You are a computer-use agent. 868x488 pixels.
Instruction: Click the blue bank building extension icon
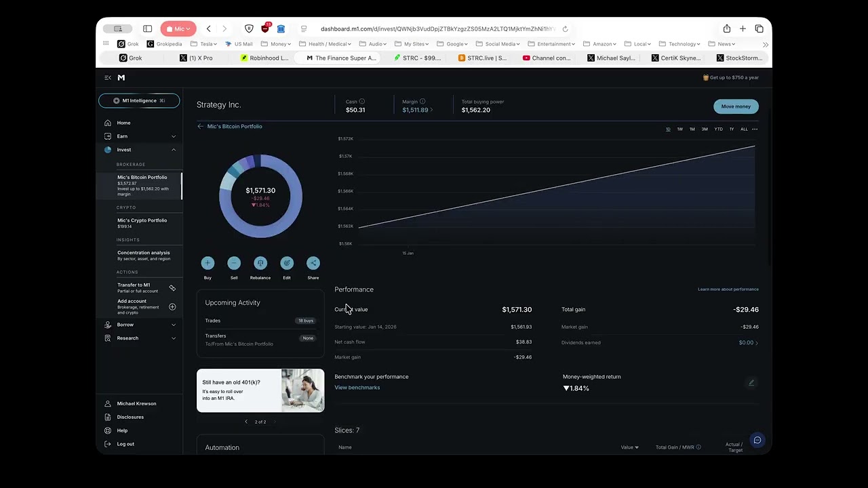click(x=281, y=28)
